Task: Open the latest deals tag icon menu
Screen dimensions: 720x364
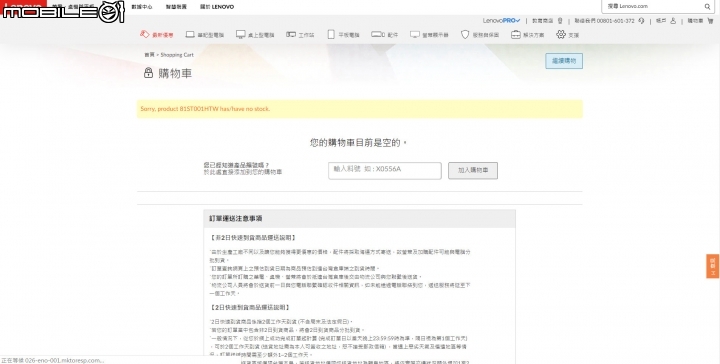Action: [145, 34]
